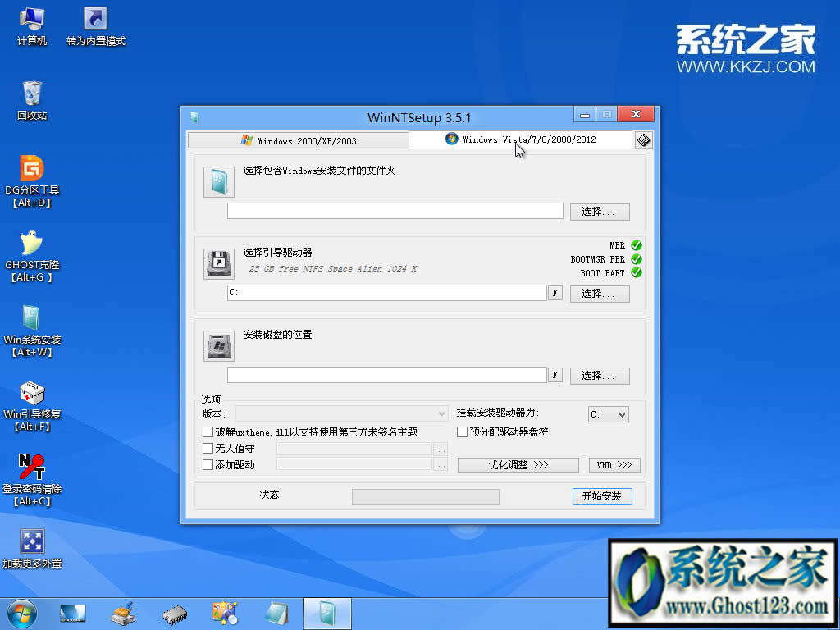The width and height of the screenshot is (840, 630).
Task: Open the mount drive letter C: dropdown
Action: (x=608, y=414)
